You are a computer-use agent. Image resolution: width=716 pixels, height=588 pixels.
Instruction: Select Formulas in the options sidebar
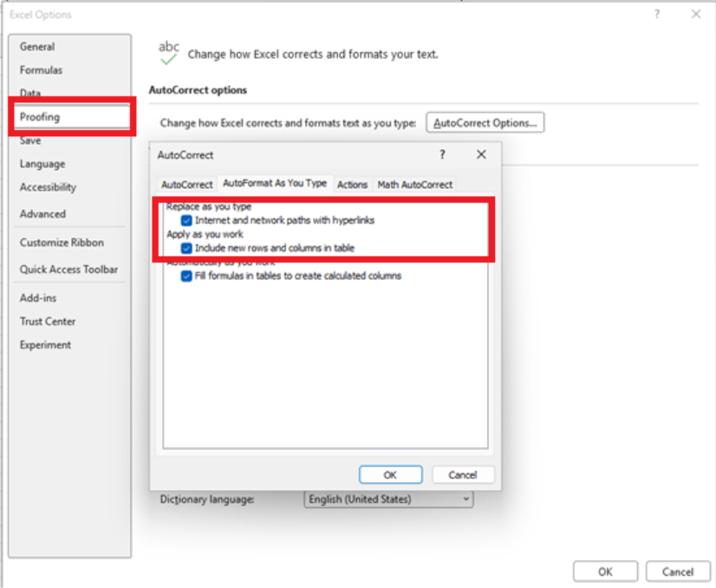pos(41,70)
